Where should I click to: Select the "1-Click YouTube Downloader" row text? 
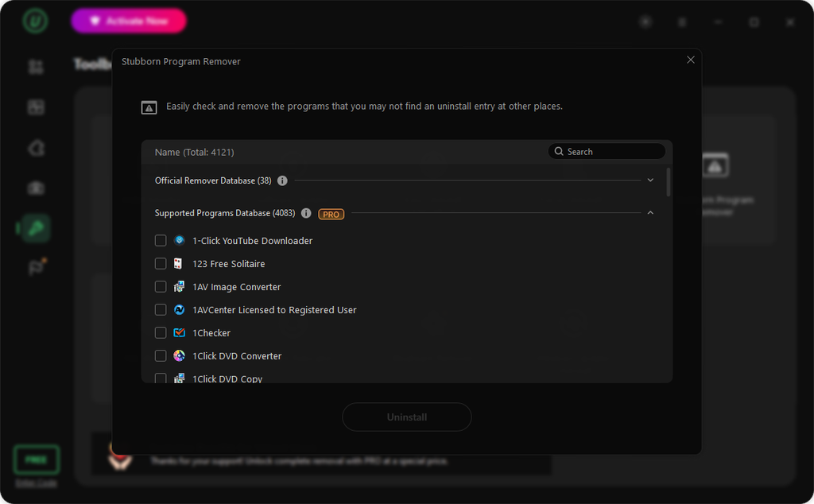tap(252, 241)
